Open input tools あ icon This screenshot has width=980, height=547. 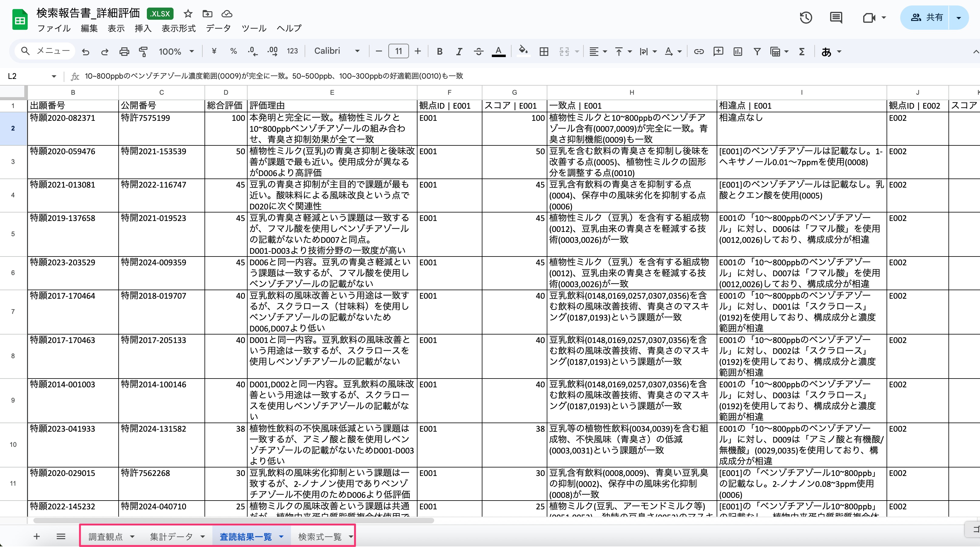pyautogui.click(x=826, y=51)
